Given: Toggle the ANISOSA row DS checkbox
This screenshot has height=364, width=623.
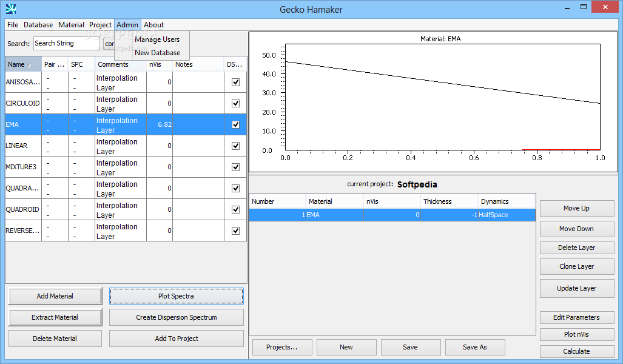Looking at the screenshot, I should [x=235, y=83].
